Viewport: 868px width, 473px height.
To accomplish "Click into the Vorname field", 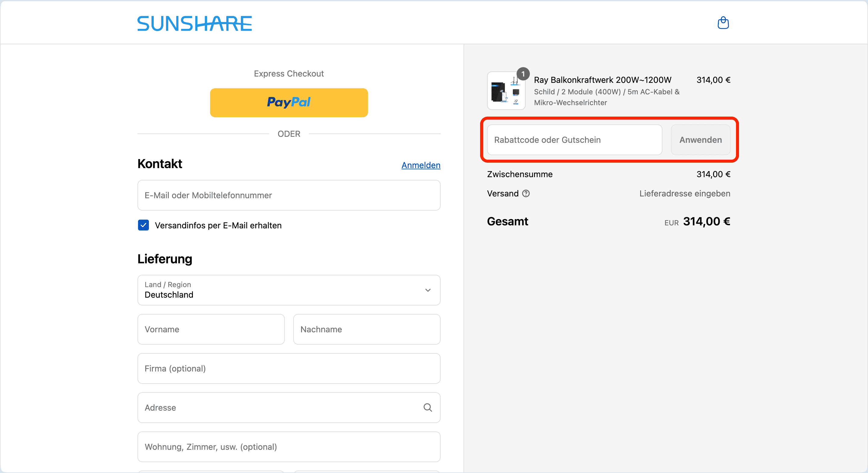I will click(211, 329).
